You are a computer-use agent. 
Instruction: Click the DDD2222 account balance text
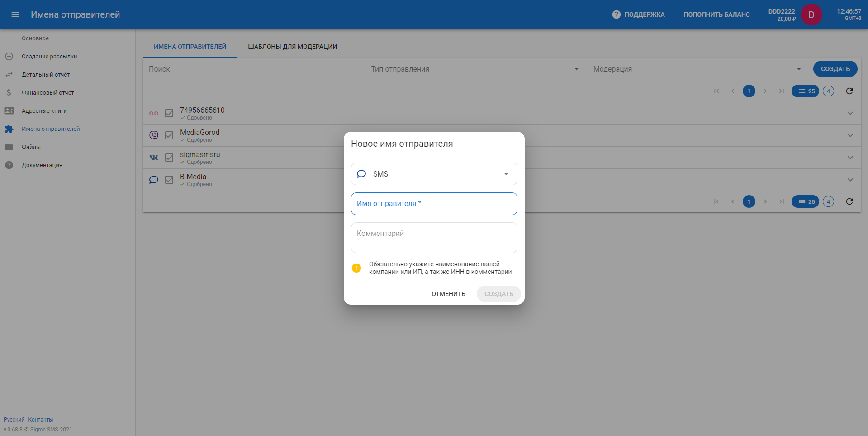pos(782,15)
